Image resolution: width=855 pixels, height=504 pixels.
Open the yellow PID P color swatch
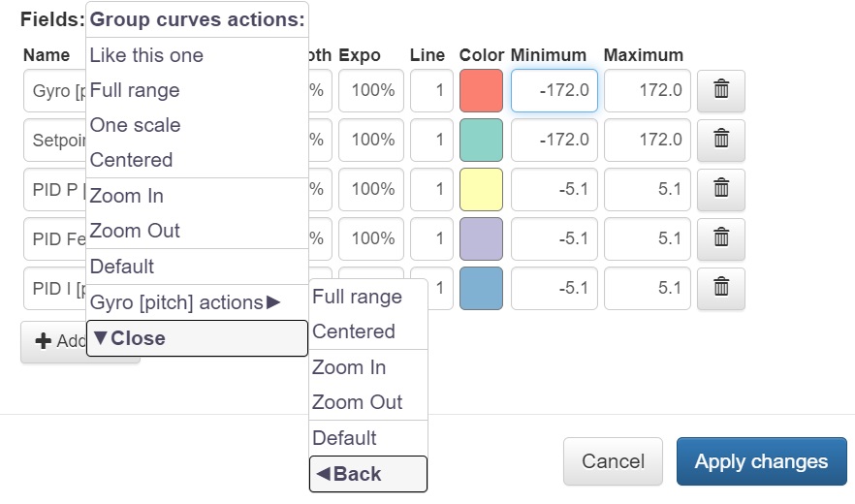pos(481,189)
